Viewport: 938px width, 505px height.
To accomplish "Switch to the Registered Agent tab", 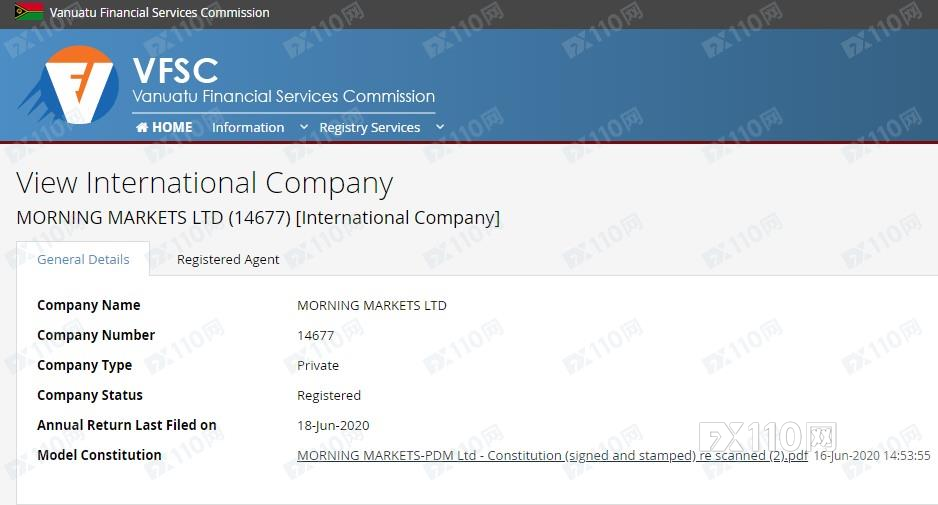I will pos(228,259).
